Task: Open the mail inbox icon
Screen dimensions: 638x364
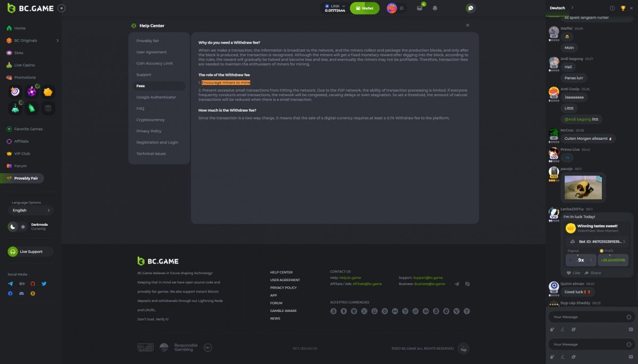Action: [419, 9]
